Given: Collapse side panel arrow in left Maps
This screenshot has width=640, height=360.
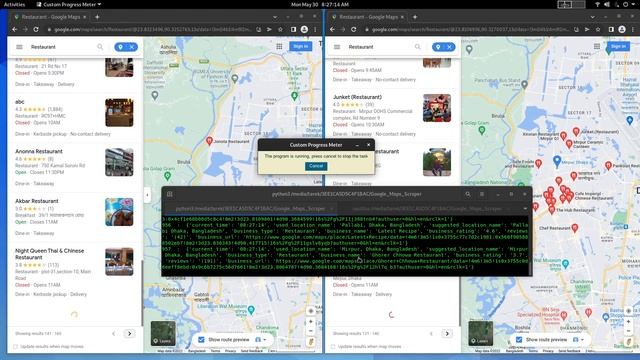Looking at the screenshot, I should (147, 195).
